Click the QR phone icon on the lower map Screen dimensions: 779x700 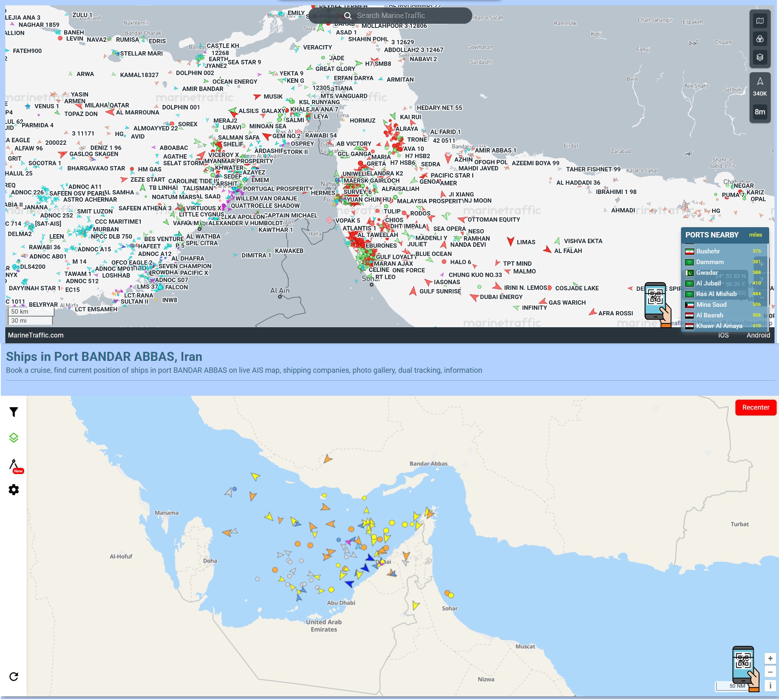pyautogui.click(x=745, y=668)
